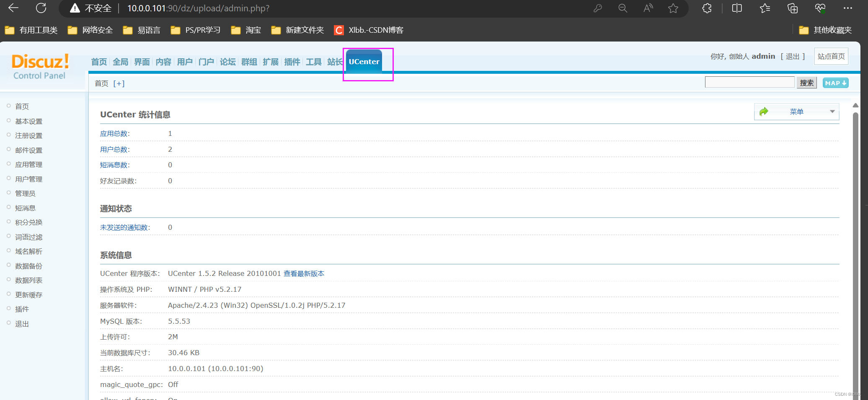Open 管理员 in the sidebar
The width and height of the screenshot is (868, 400).
pos(25,193)
